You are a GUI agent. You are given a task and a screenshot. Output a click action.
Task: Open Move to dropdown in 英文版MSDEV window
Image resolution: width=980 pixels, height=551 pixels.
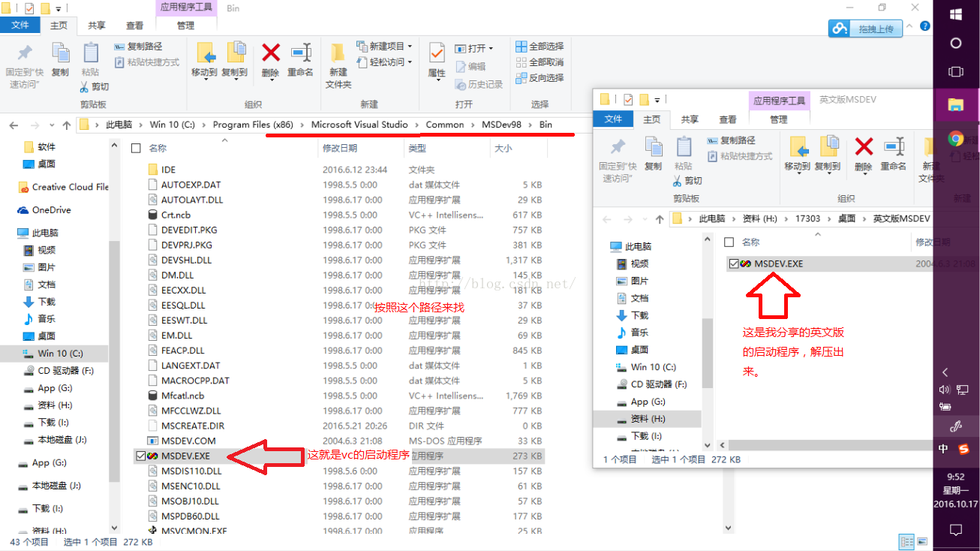(798, 173)
